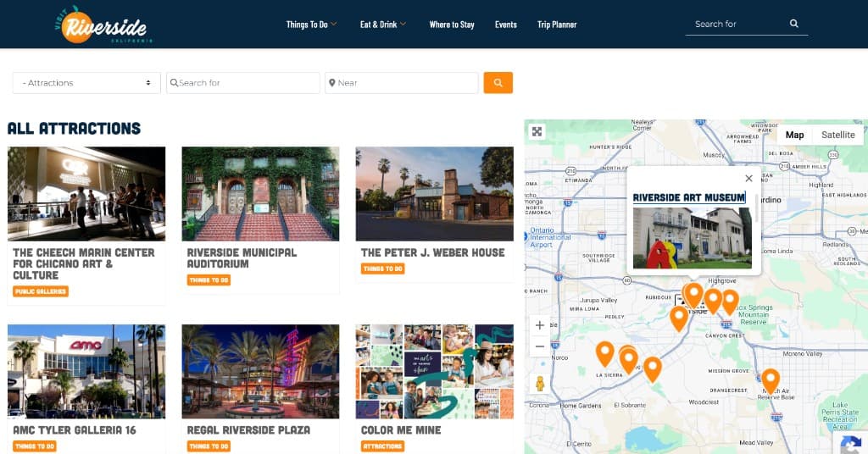Open the Trip Planner page

click(x=557, y=25)
